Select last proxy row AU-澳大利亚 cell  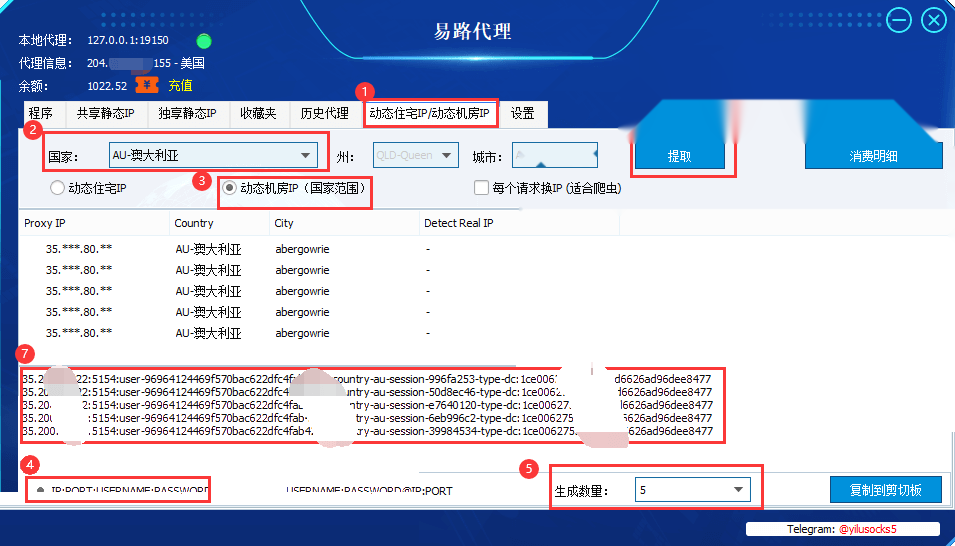pos(208,333)
